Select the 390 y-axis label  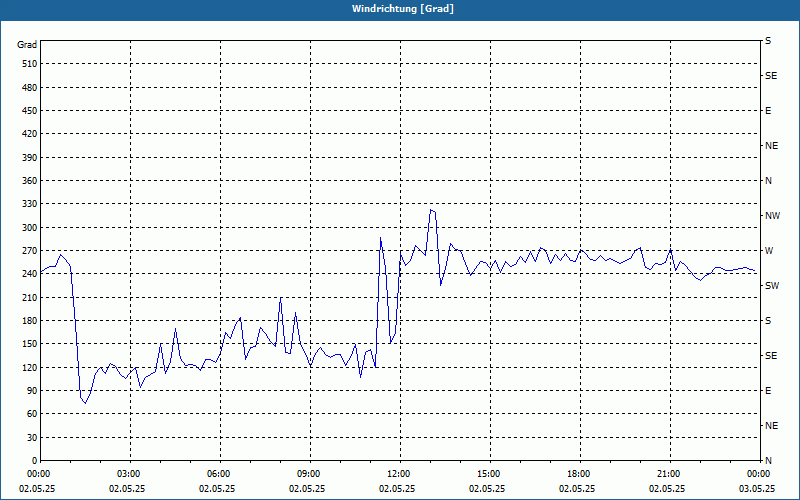[x=30, y=158]
